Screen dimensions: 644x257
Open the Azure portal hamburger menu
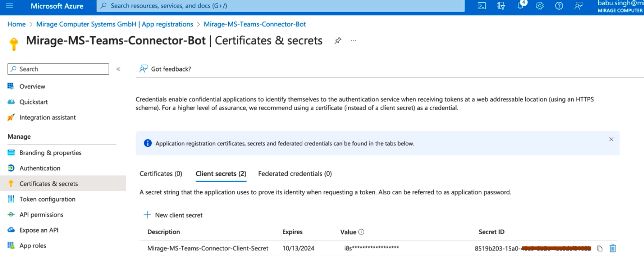(9, 6)
